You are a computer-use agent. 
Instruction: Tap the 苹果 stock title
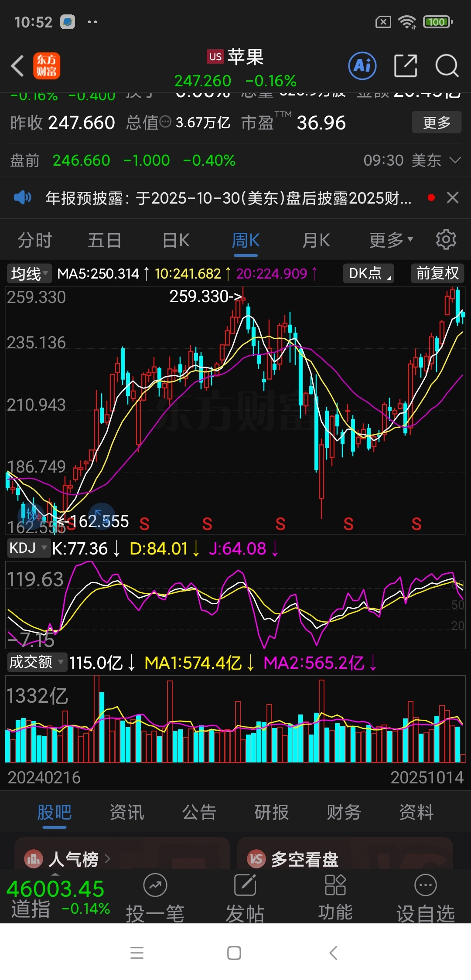click(246, 57)
